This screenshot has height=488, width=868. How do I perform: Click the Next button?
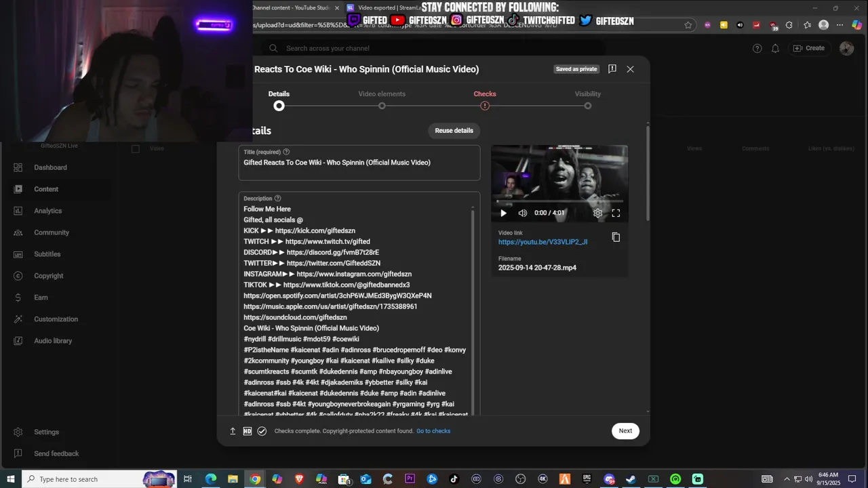(625, 431)
